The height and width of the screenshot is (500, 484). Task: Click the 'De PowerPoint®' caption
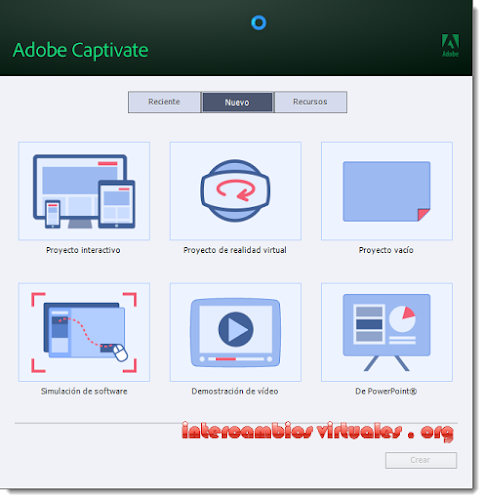[x=386, y=391]
